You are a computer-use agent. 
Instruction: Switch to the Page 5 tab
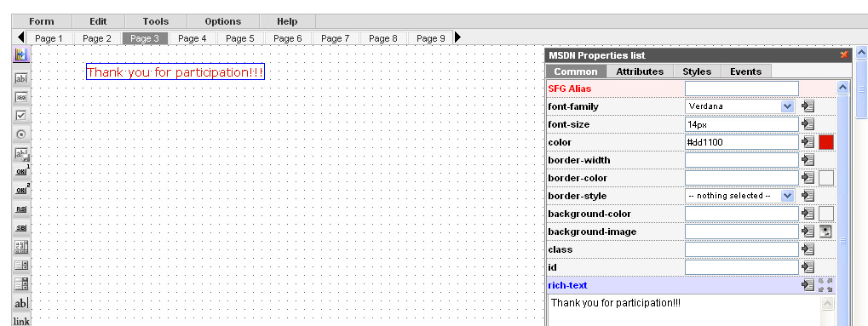pyautogui.click(x=239, y=38)
